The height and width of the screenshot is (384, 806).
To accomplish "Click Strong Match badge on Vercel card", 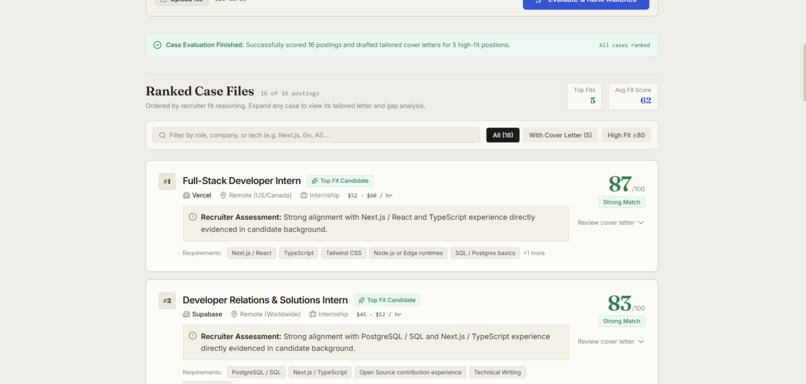I will pos(621,202).
